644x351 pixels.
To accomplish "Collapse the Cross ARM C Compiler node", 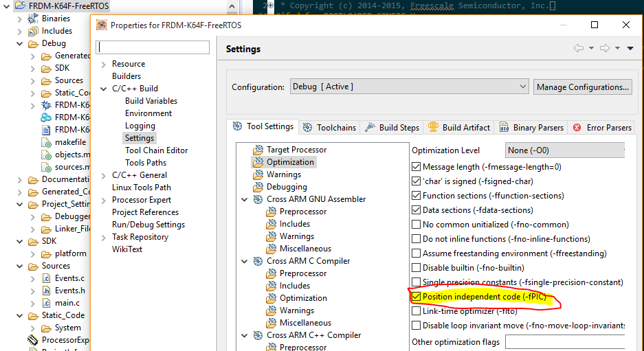I will 245,261.
